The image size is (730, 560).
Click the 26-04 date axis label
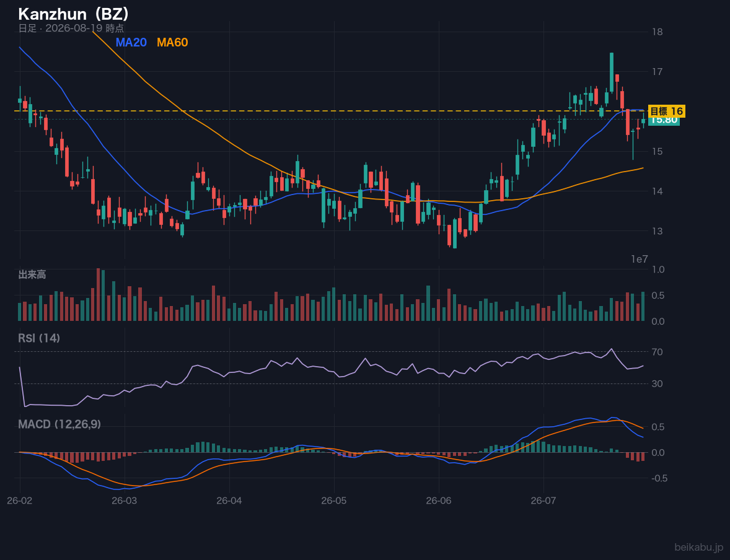229,501
